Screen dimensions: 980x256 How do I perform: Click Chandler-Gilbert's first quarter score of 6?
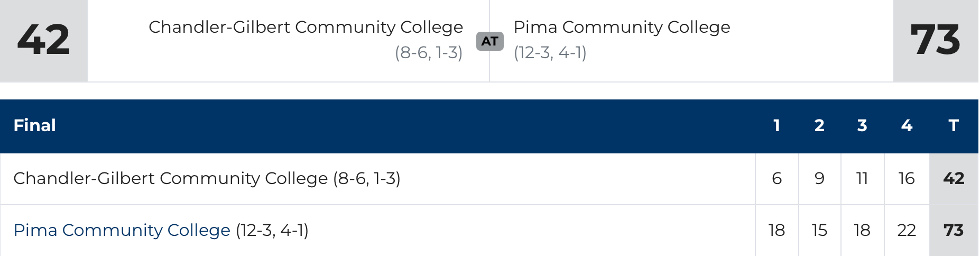(x=776, y=178)
